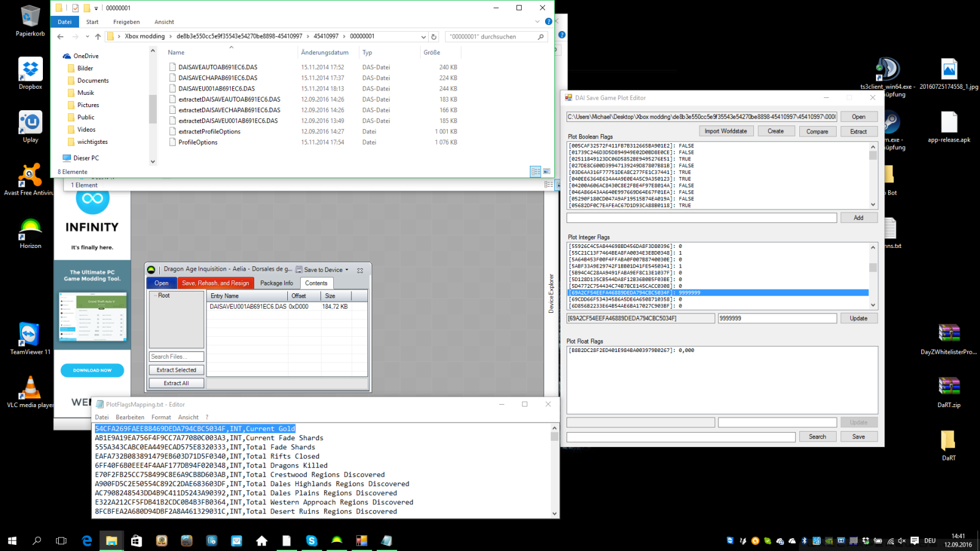This screenshot has height=551, width=980.
Task: Switch to the Ansicht tab in Explorer
Action: click(164, 22)
